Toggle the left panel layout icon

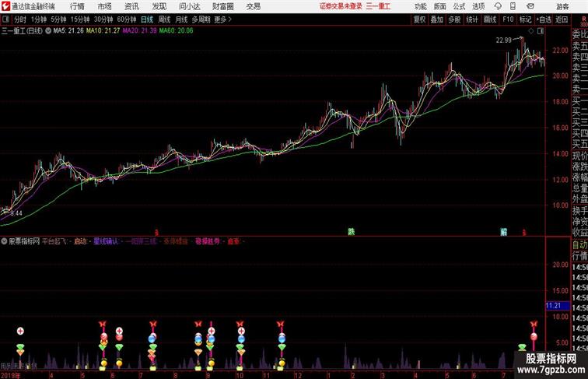click(5, 19)
